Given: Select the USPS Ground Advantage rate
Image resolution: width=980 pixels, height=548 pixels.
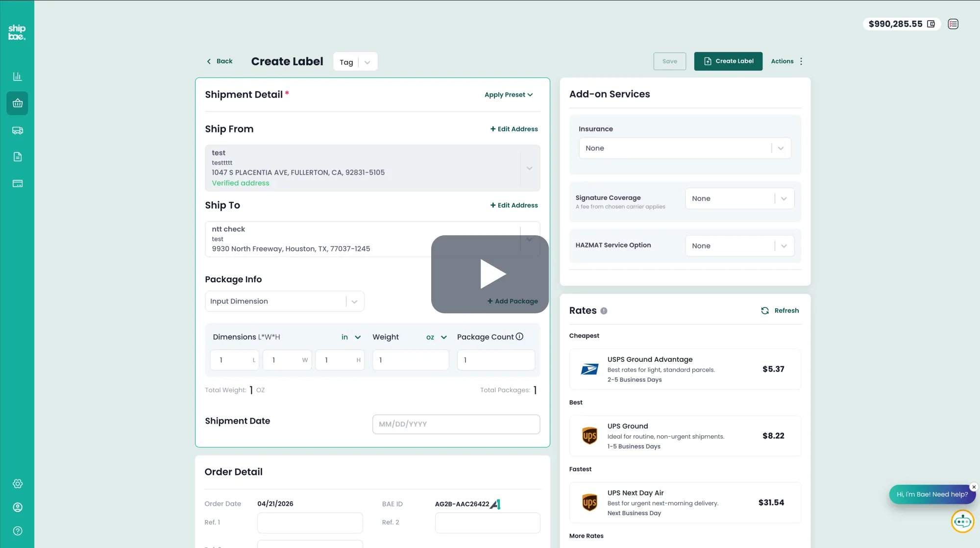Looking at the screenshot, I should tap(685, 369).
